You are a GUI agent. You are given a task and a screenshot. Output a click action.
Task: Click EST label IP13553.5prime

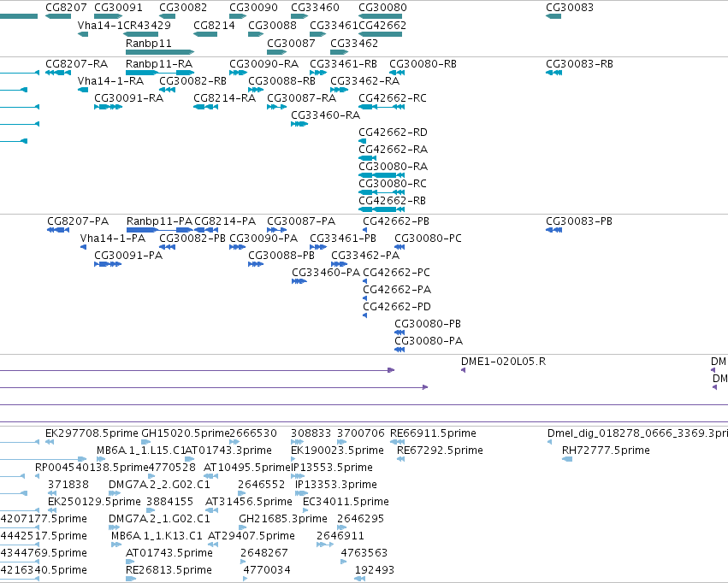point(332,468)
